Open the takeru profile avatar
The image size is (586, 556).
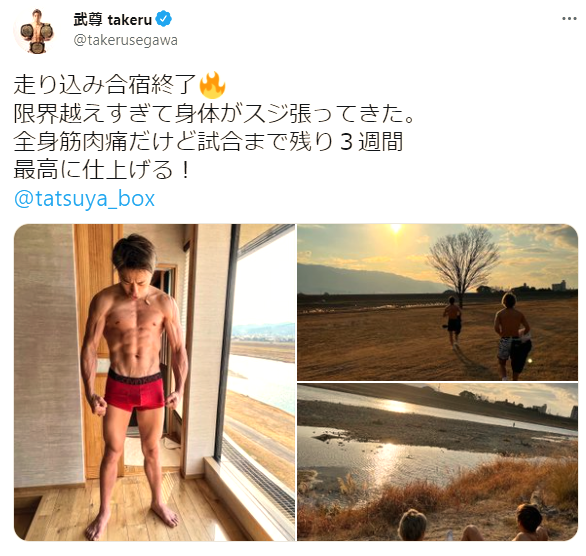point(35,31)
